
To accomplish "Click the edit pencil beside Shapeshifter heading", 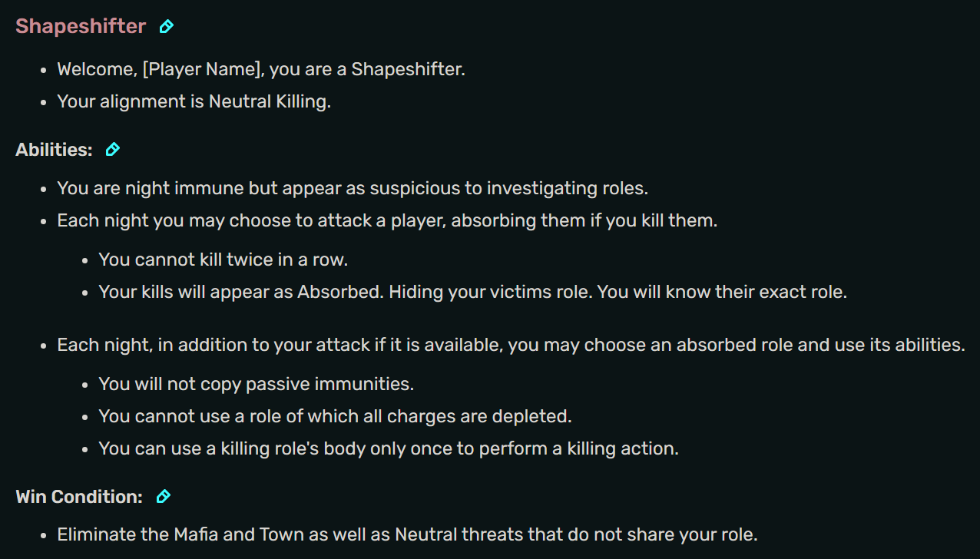I will click(166, 27).
